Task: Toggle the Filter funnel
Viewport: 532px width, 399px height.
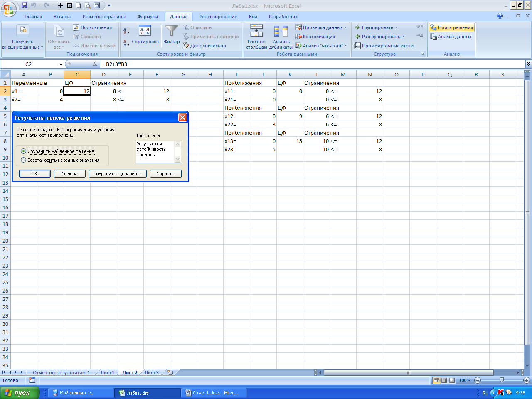Action: pos(172,34)
